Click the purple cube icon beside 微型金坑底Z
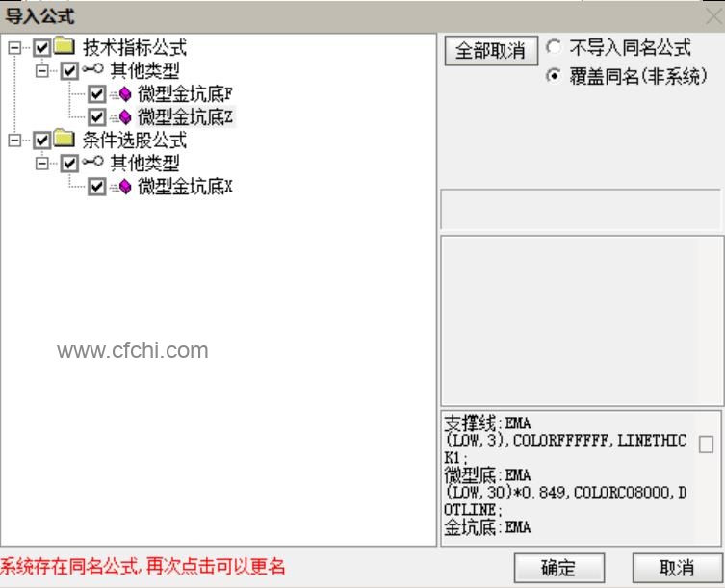The image size is (725, 588). (x=125, y=117)
